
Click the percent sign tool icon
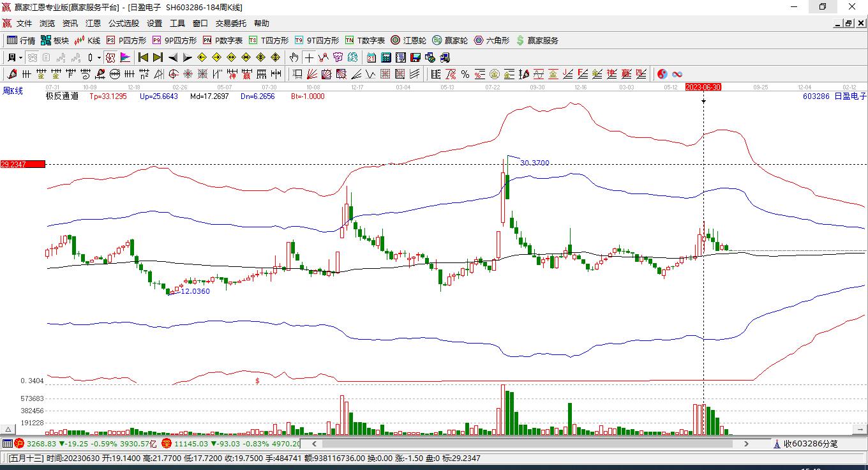pos(465,74)
